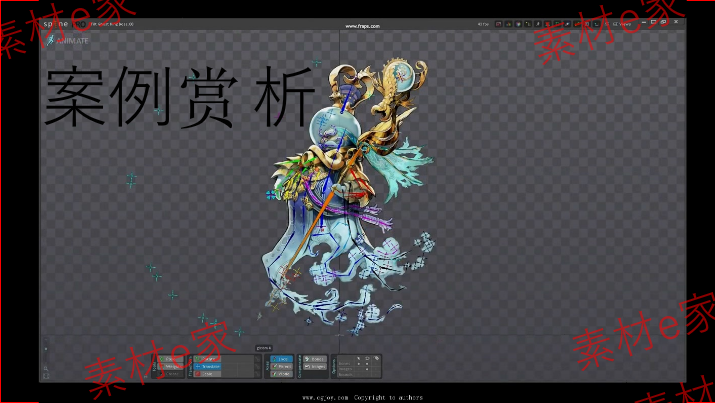Click the zoom slider handle at bottom left
The height and width of the screenshot is (403, 715).
[46, 349]
